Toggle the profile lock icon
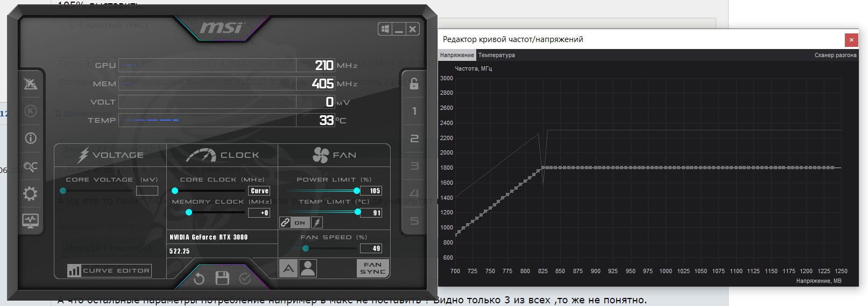Image resolution: width=868 pixels, height=306 pixels. click(x=414, y=84)
